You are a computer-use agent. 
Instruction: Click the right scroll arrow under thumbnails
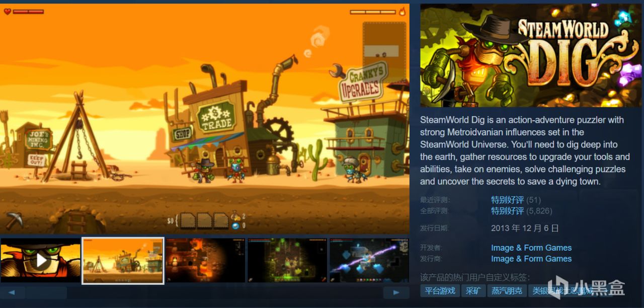click(x=396, y=292)
